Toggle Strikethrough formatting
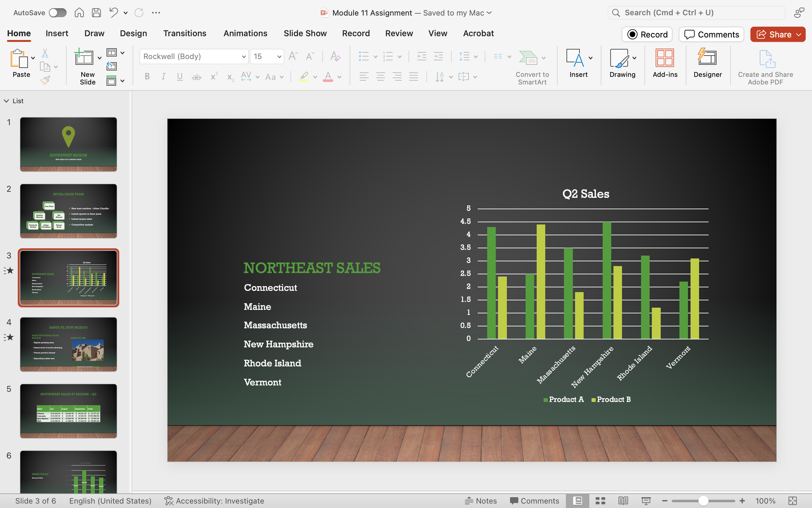This screenshot has height=508, width=812. click(196, 77)
